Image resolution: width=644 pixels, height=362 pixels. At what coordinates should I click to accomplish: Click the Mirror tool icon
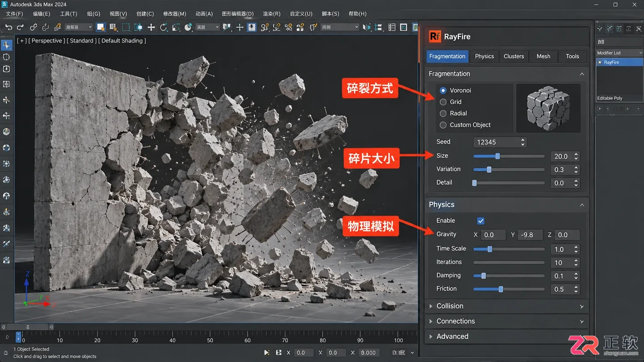[367, 27]
